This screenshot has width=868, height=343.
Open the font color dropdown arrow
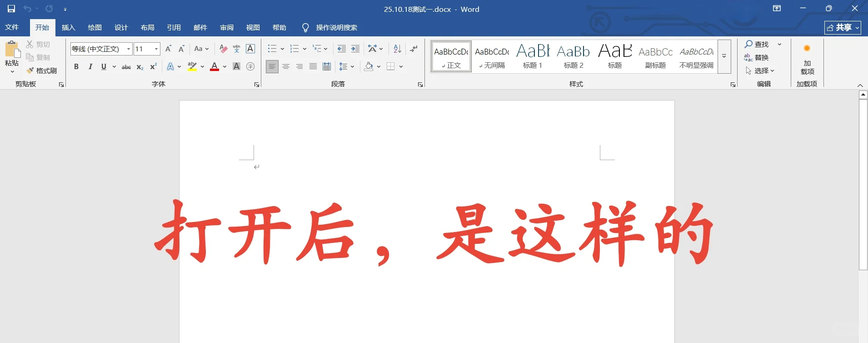(x=224, y=66)
